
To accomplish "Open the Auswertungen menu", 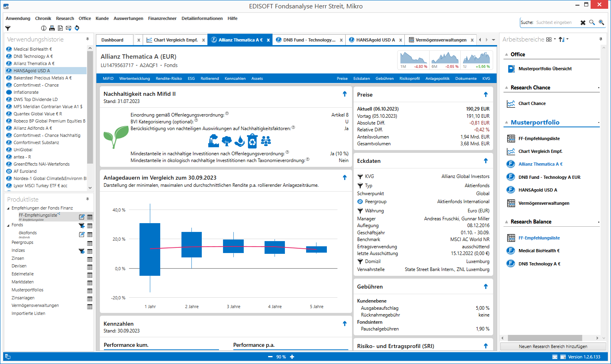I will [128, 18].
